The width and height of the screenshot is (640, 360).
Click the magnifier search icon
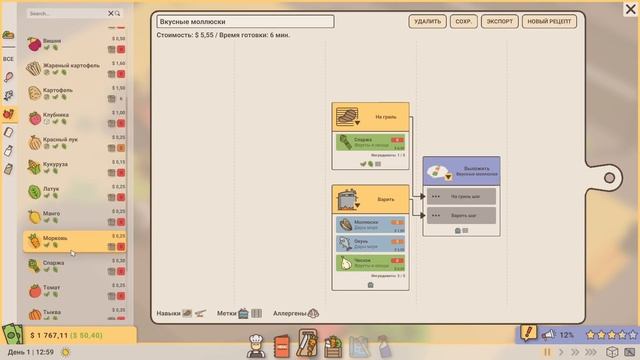(x=118, y=13)
